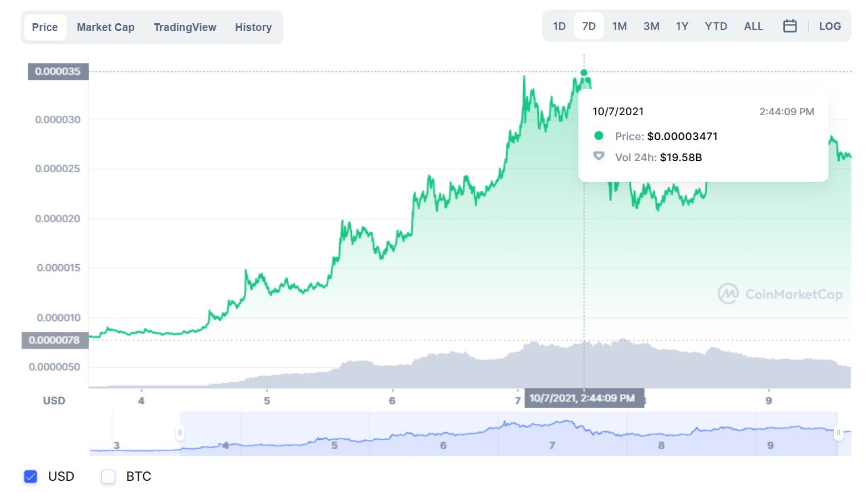Select the Price tab

click(x=44, y=27)
